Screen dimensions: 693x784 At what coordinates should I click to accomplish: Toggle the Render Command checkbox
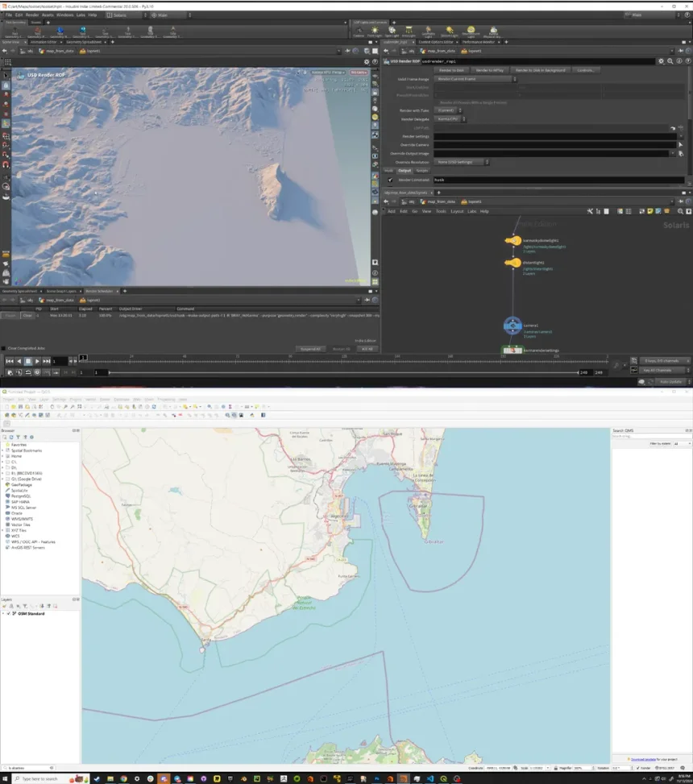pyautogui.click(x=390, y=180)
